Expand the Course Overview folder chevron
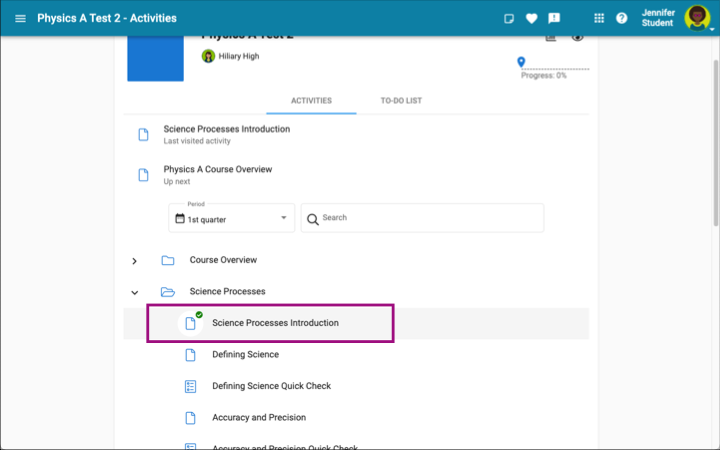 coord(135,261)
